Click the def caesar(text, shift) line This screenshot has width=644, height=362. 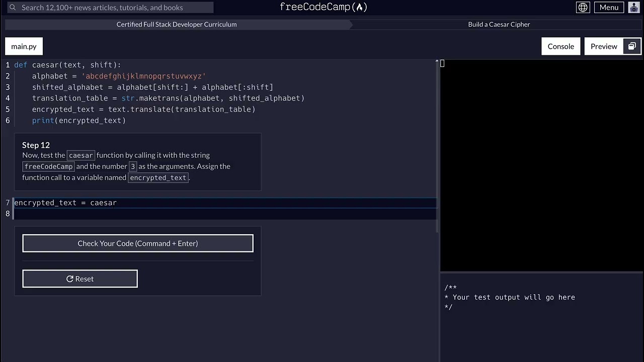[67, 65]
